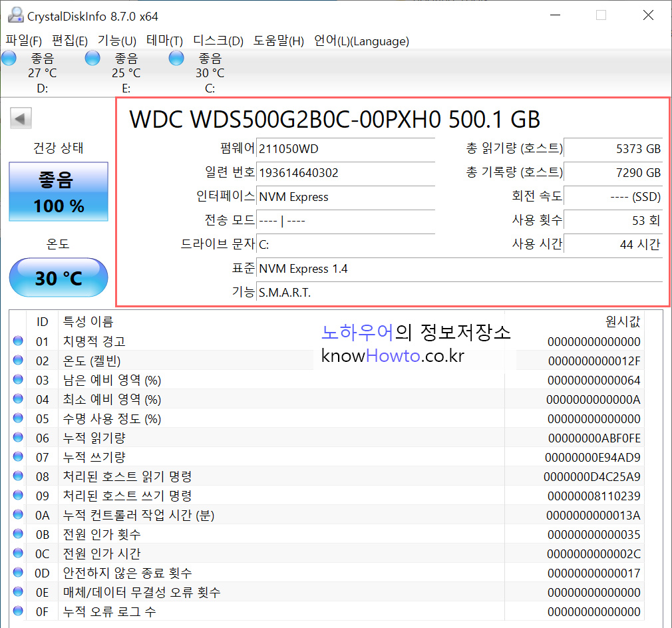Open the 기능(U) menu

pos(117,41)
